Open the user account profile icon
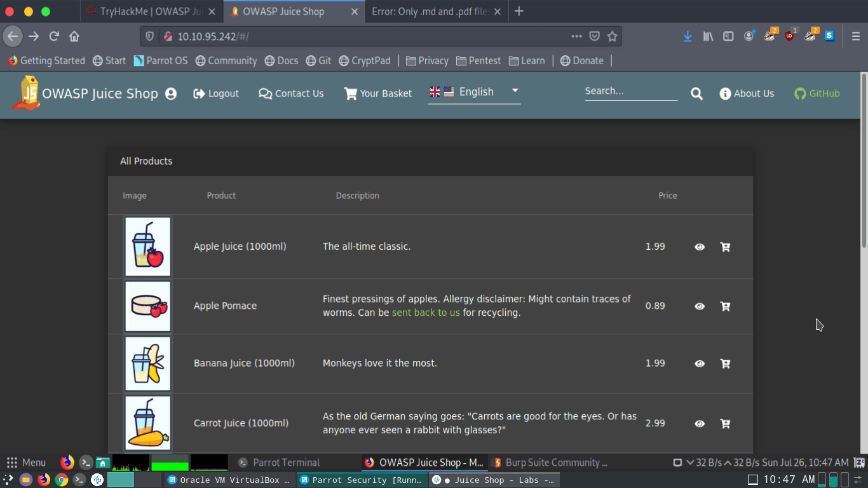 pyautogui.click(x=171, y=93)
